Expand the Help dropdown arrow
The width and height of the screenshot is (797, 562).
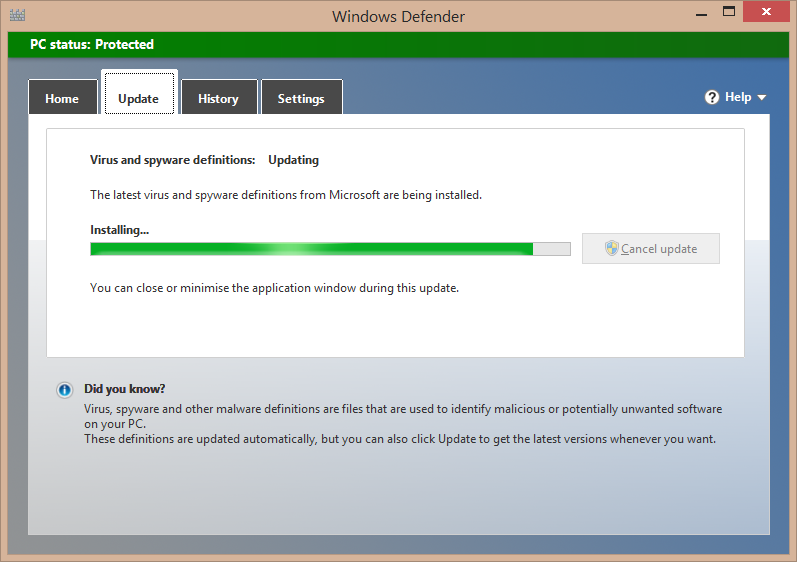click(x=761, y=98)
